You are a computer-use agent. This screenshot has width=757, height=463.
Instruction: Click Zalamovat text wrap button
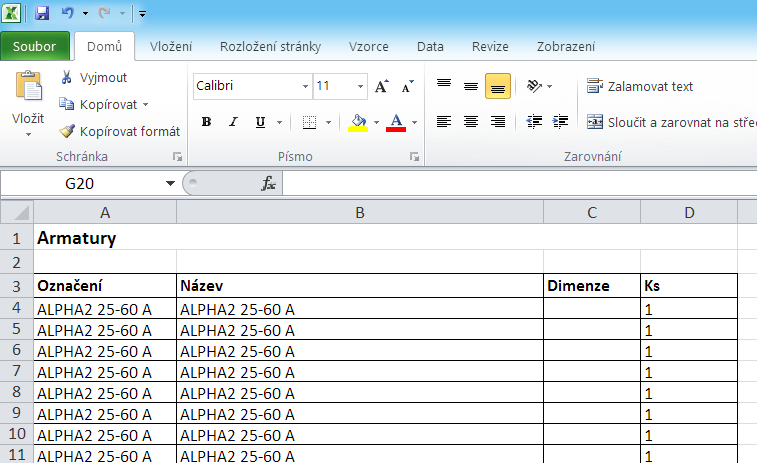click(x=640, y=86)
